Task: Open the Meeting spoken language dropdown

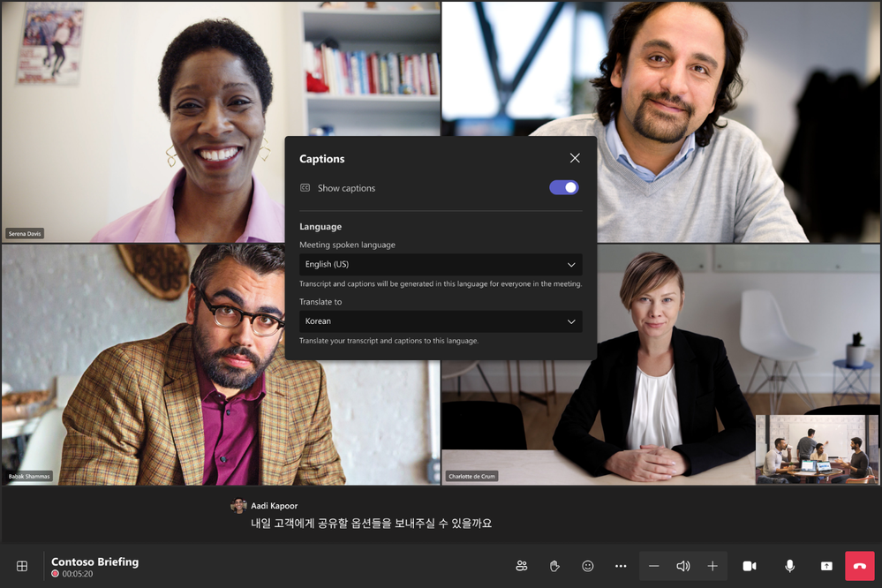Action: (x=440, y=264)
